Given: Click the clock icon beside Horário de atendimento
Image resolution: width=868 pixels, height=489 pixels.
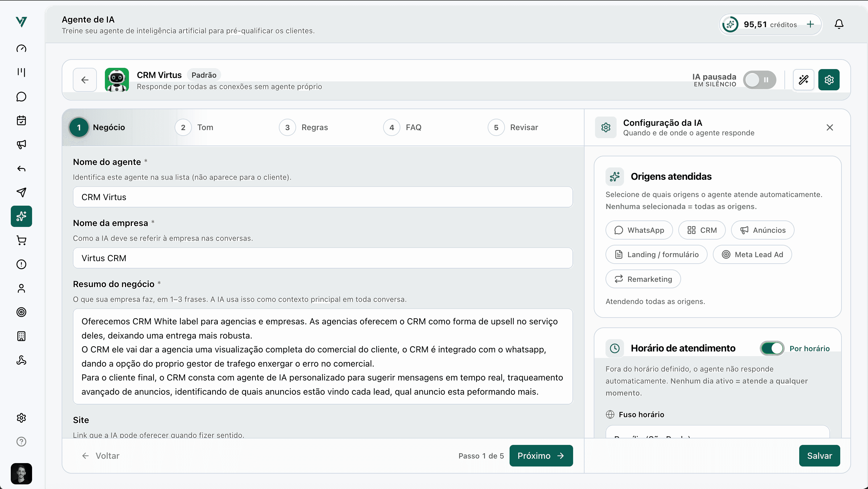Looking at the screenshot, I should (615, 348).
